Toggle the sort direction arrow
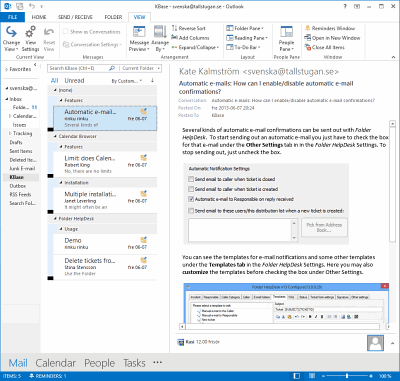 point(152,81)
